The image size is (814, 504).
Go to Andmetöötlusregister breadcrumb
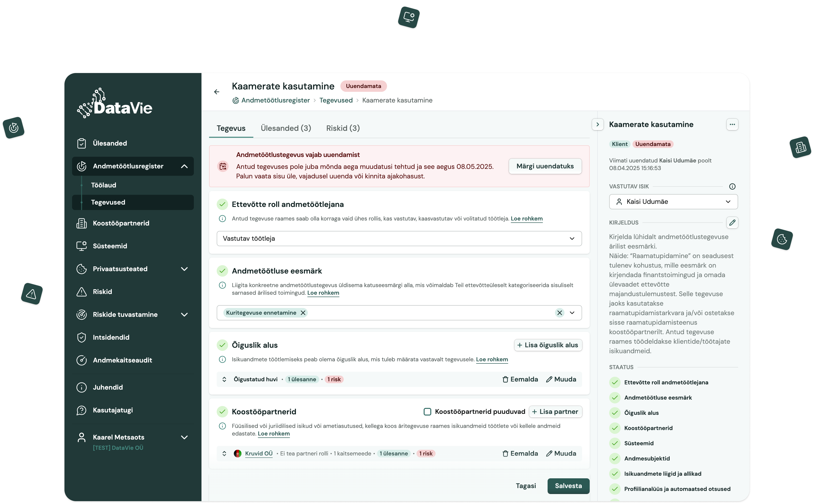275,100
